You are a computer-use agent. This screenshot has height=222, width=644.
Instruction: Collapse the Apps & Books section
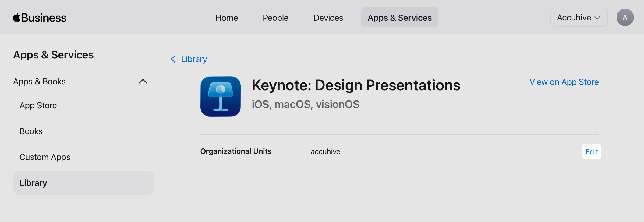(x=143, y=81)
